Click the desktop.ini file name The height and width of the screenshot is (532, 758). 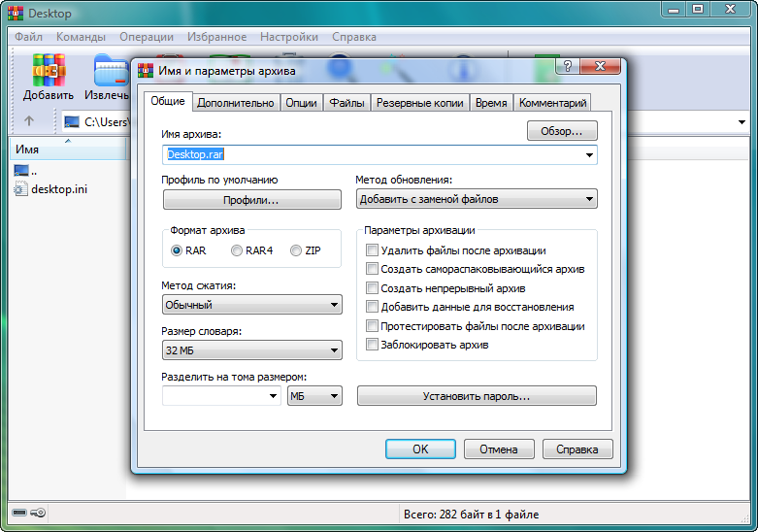59,189
